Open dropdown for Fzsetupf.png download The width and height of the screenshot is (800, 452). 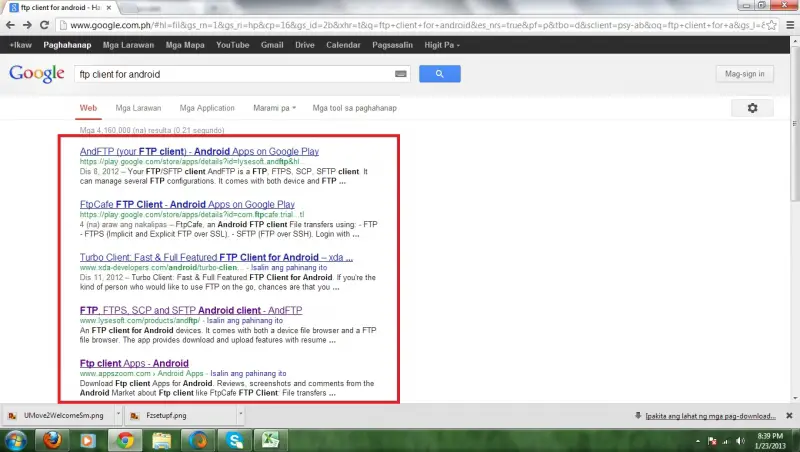(x=240, y=415)
